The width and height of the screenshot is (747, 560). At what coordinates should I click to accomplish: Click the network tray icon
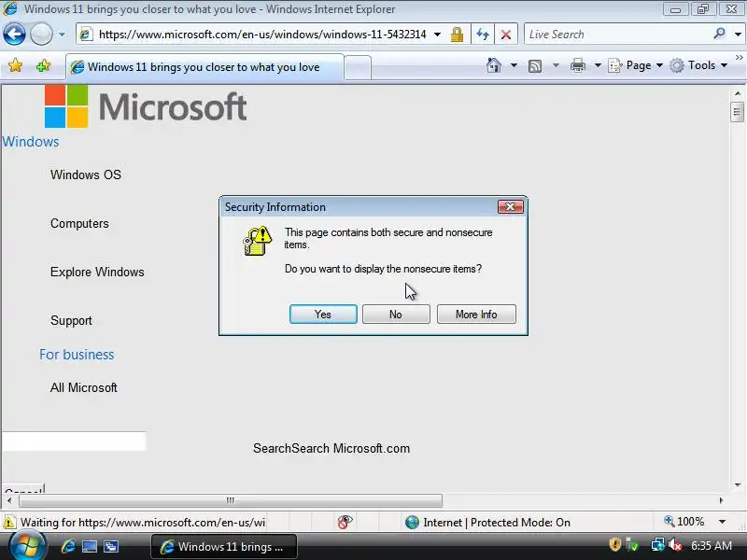tap(657, 545)
